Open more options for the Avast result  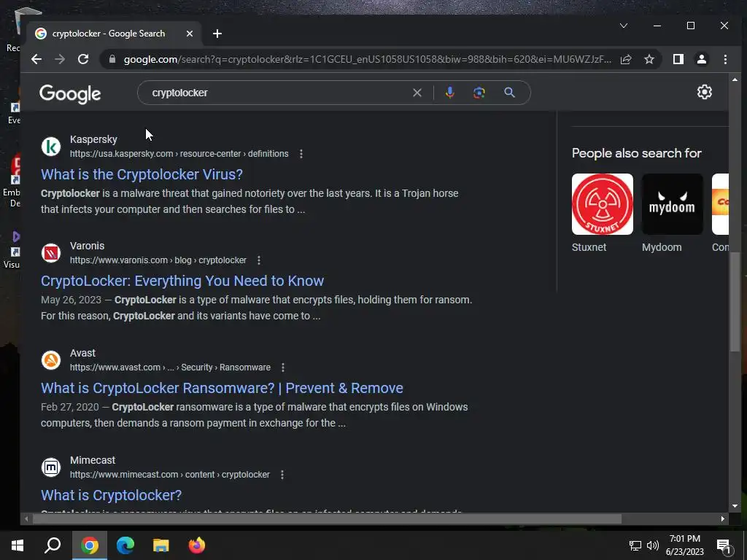click(x=283, y=367)
